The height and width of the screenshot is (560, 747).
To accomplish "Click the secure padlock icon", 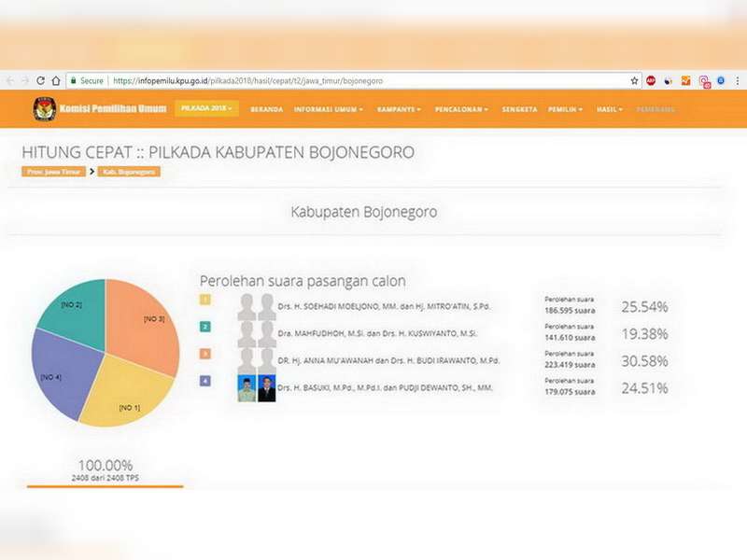I will point(73,81).
